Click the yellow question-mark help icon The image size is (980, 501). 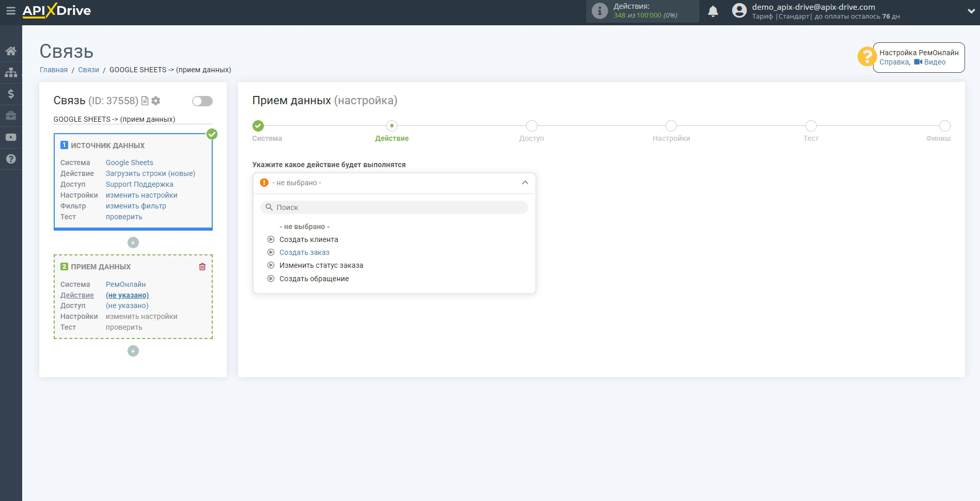867,56
